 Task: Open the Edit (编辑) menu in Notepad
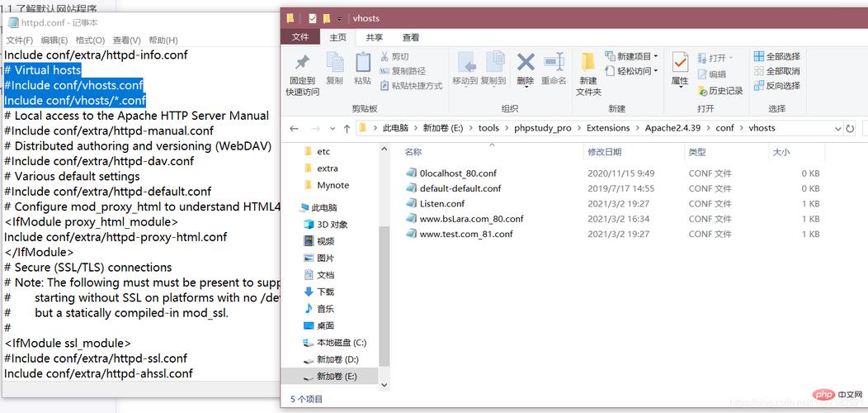54,40
